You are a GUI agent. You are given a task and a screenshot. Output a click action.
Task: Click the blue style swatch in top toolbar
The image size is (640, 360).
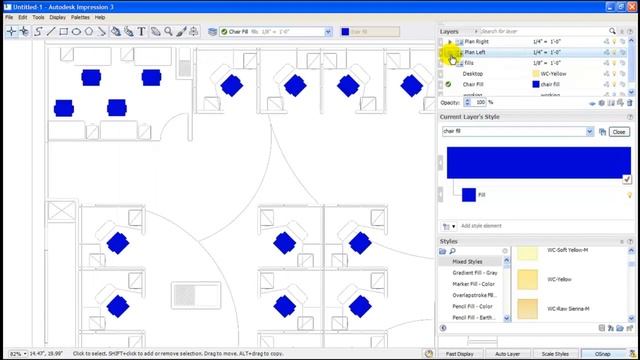tap(345, 31)
